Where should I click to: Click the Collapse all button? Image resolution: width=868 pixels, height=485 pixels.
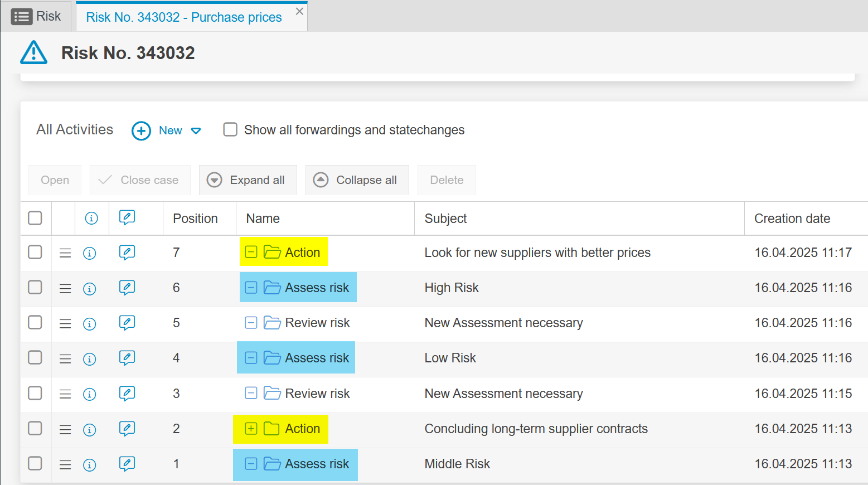click(357, 180)
